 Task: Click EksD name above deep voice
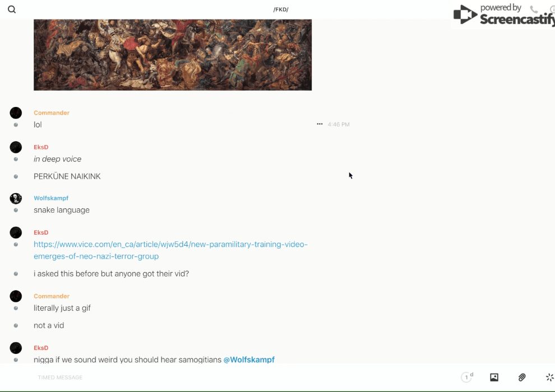(41, 147)
